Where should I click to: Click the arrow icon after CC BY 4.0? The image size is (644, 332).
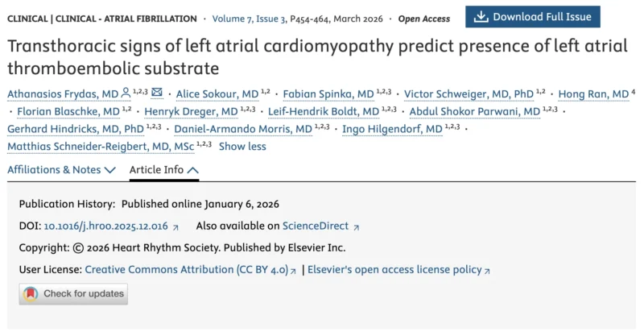click(293, 271)
